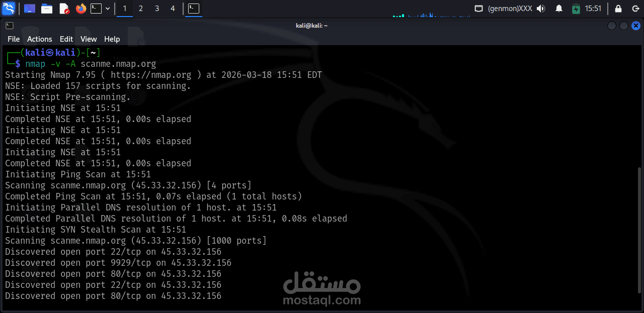Open the terminal launcher dropdown arrow
Viewport: 644px width, 313px height.
[x=107, y=8]
